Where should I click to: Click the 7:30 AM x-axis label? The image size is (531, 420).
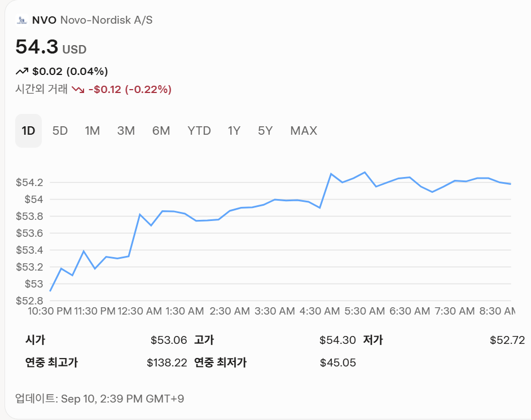click(x=455, y=311)
